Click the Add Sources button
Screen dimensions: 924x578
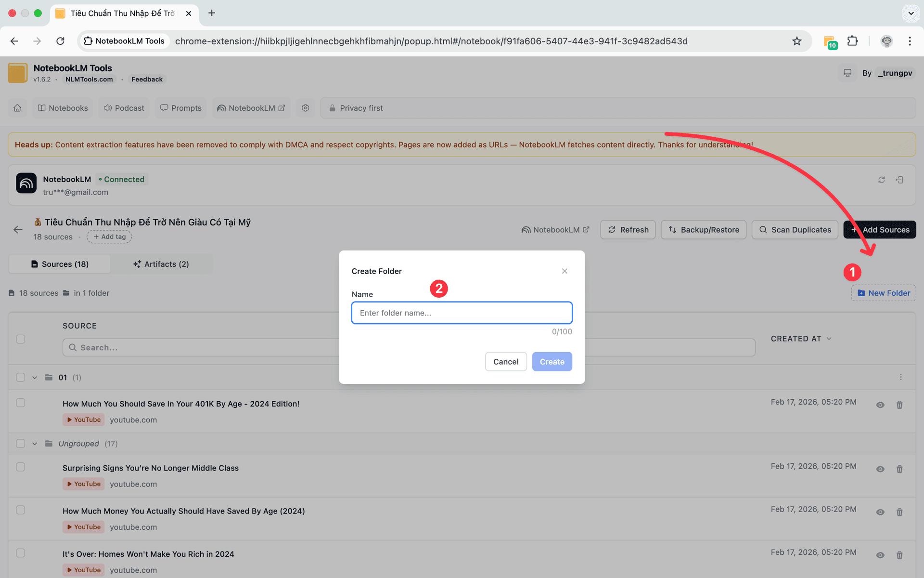pos(880,230)
